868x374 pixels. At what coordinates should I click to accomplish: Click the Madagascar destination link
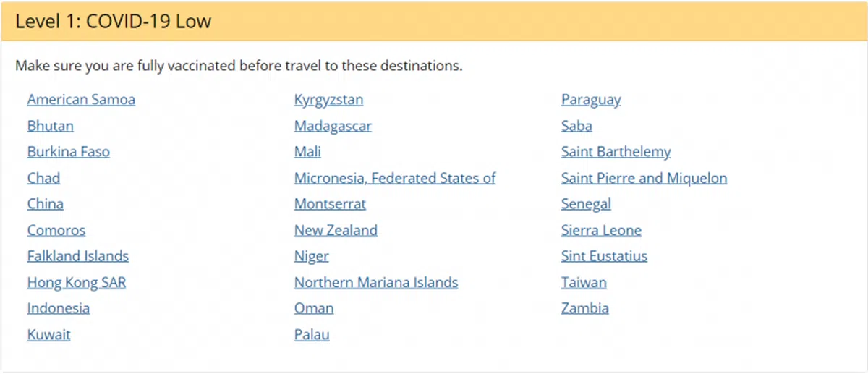(x=333, y=126)
